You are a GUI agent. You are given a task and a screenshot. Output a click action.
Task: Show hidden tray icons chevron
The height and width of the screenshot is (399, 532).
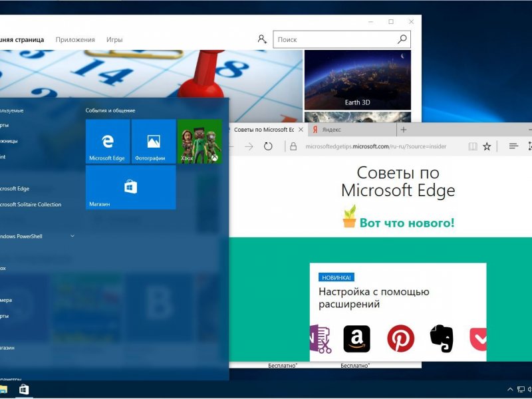tap(510, 390)
